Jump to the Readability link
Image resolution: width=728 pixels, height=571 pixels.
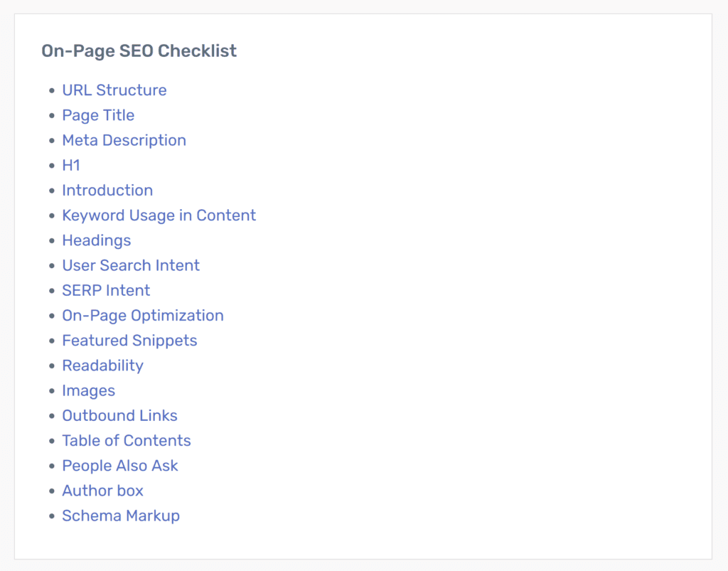[102, 365]
